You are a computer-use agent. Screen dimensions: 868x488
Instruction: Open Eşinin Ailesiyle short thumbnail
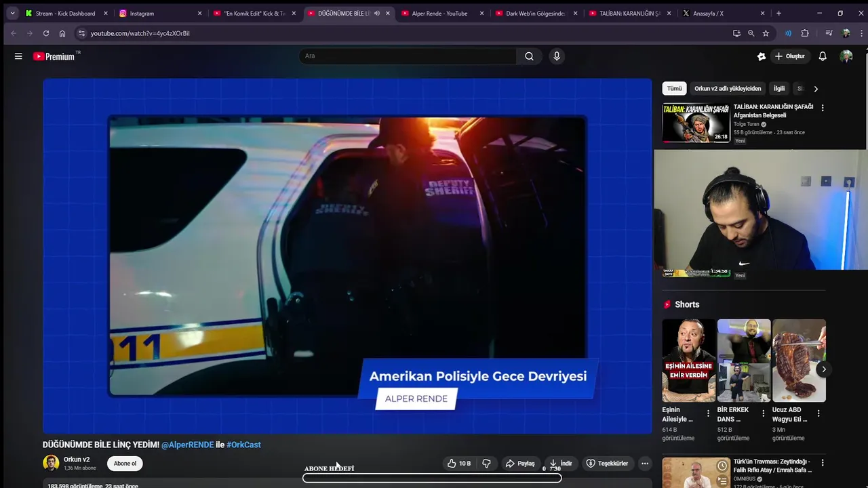point(689,361)
